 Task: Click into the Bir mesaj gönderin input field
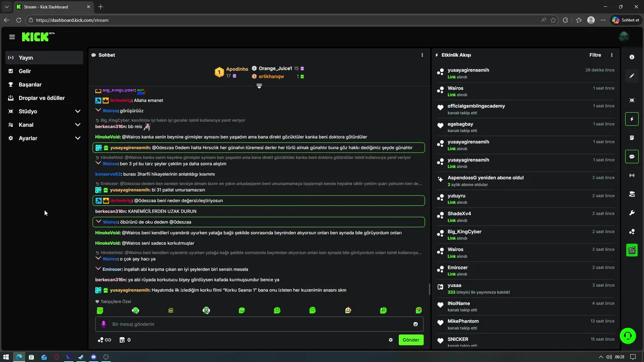(259, 324)
